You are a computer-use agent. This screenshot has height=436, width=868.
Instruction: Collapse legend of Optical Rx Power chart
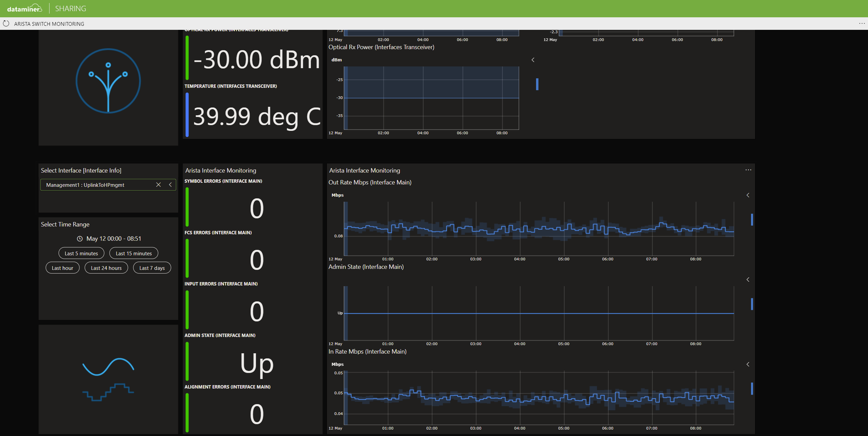(x=533, y=60)
